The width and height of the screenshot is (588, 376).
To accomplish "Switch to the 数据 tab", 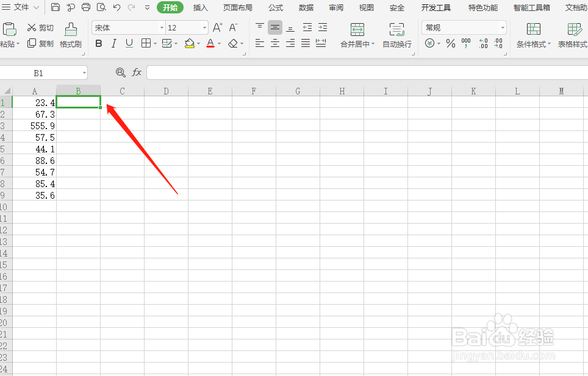I will (x=306, y=7).
